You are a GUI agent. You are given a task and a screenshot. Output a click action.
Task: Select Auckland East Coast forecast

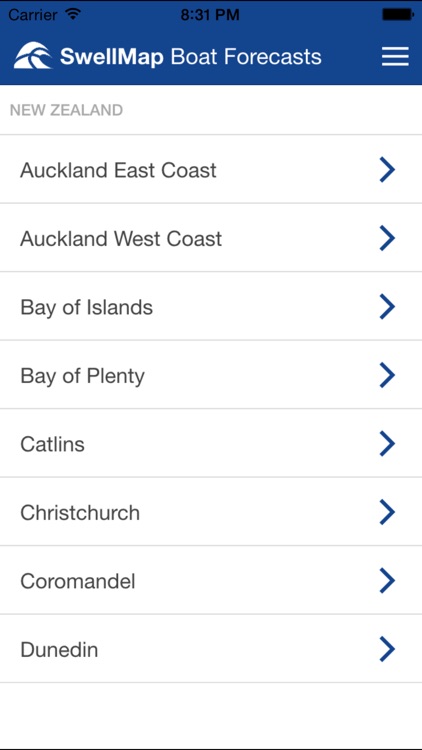click(x=211, y=169)
